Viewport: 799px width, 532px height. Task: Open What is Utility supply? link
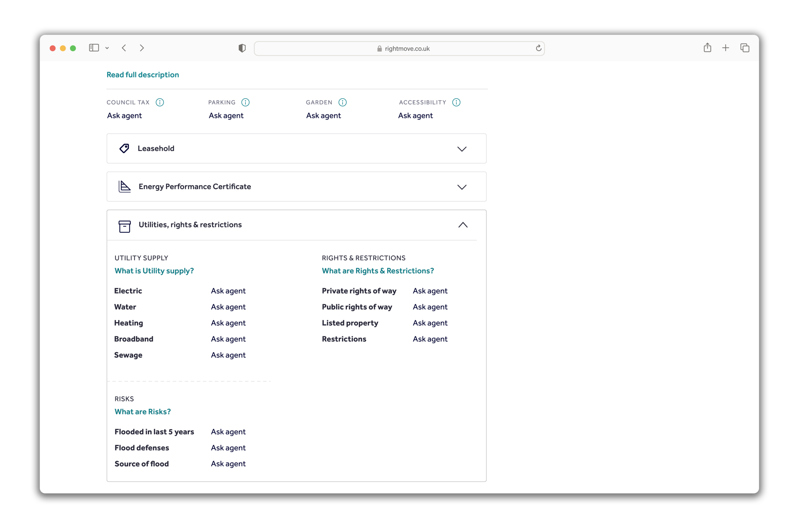[x=154, y=271]
